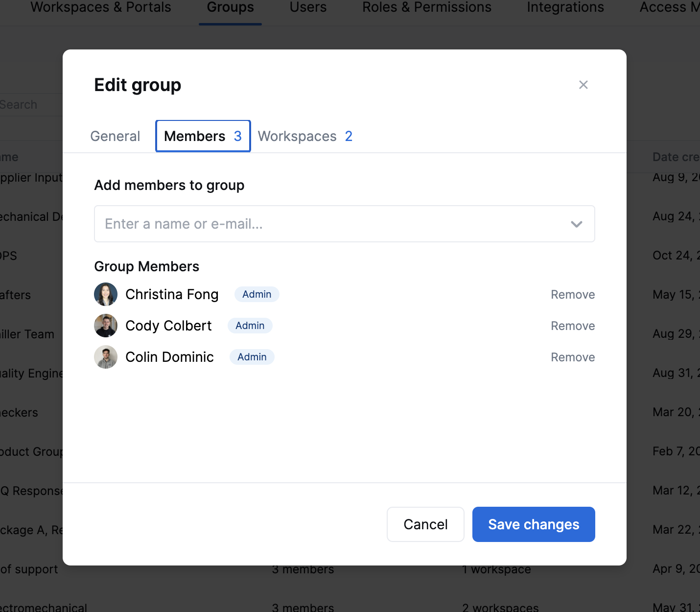700x612 pixels.
Task: Close the Edit group dialog
Action: tap(583, 85)
